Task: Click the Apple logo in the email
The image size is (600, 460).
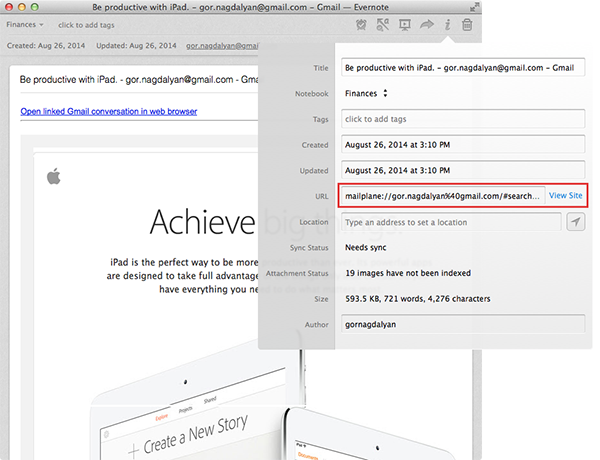Action: click(54, 176)
